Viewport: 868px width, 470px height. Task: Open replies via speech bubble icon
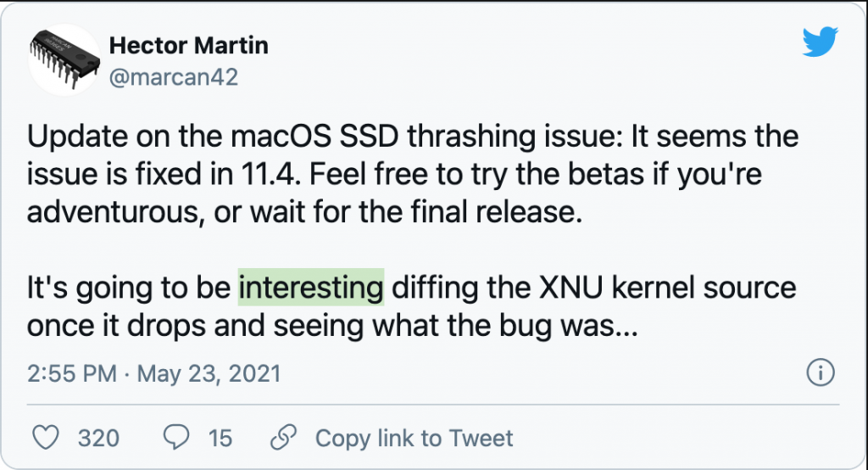pos(176,437)
